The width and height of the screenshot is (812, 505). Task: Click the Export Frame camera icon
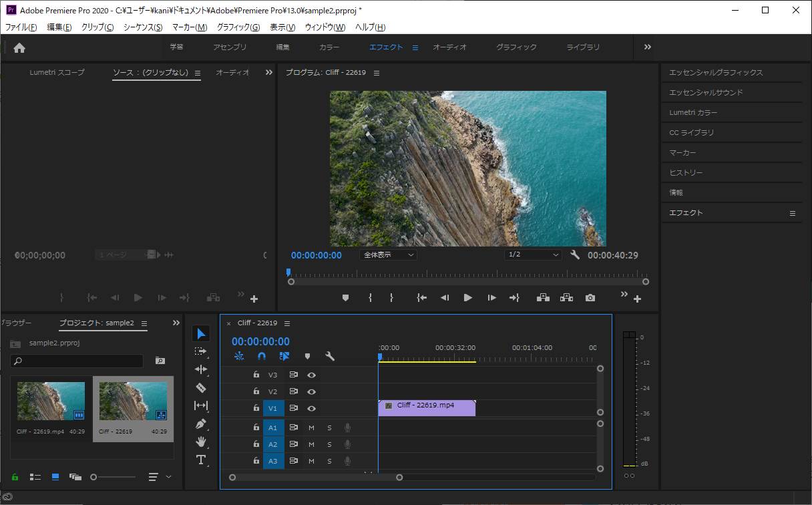point(590,298)
